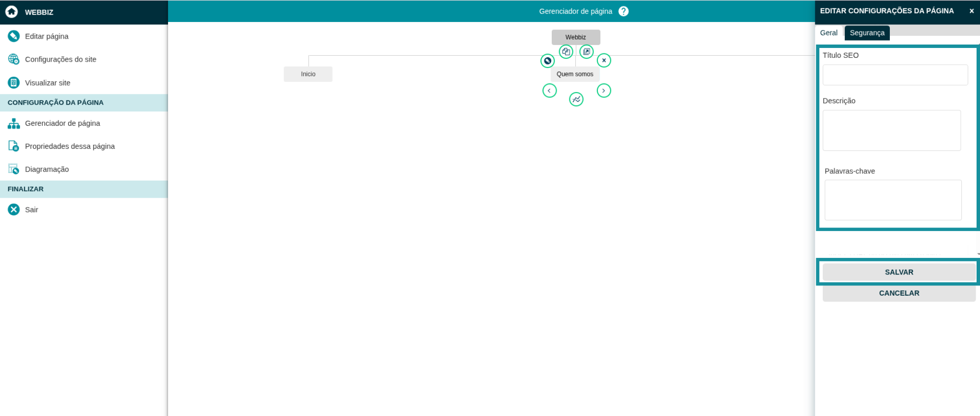The width and height of the screenshot is (980, 416).
Task: Click the Título SEO input field
Action: point(895,75)
